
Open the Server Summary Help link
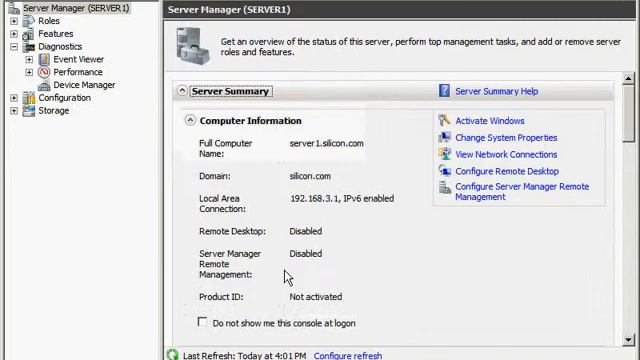496,91
